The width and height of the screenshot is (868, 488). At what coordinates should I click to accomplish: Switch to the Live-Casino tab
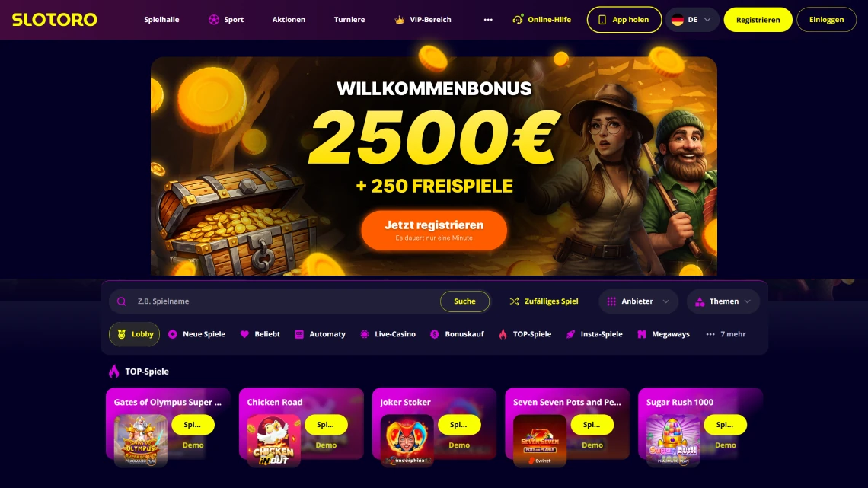click(388, 334)
